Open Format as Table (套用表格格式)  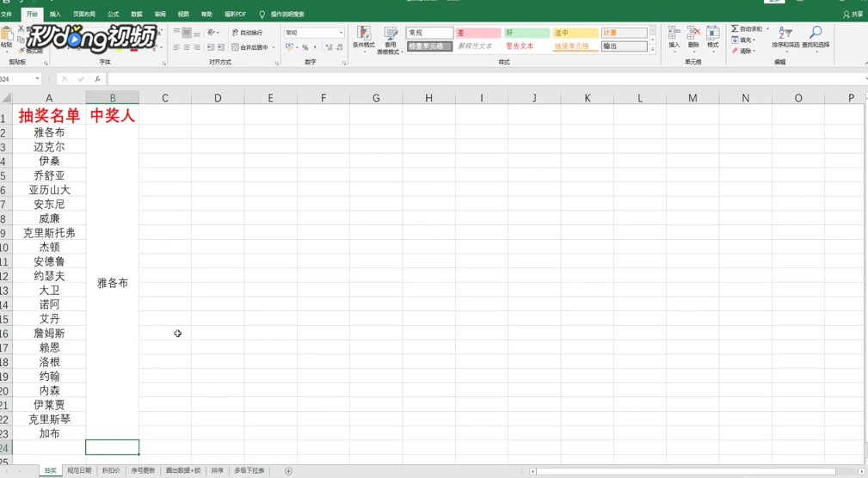(391, 40)
